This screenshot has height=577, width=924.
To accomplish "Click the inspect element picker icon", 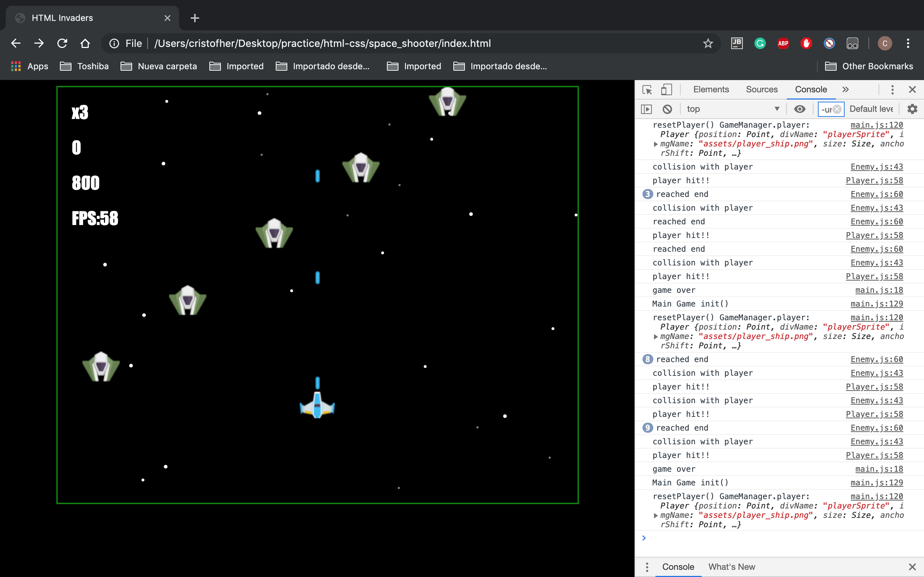I will click(x=647, y=90).
